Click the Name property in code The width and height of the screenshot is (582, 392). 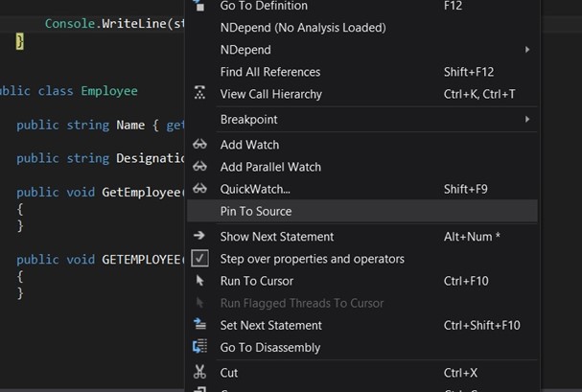click(130, 125)
